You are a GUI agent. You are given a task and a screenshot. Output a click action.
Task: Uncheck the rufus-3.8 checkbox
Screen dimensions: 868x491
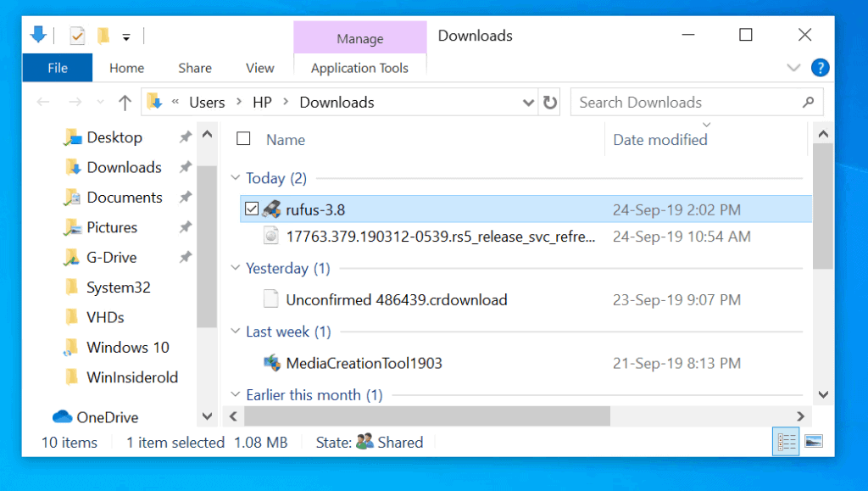251,209
